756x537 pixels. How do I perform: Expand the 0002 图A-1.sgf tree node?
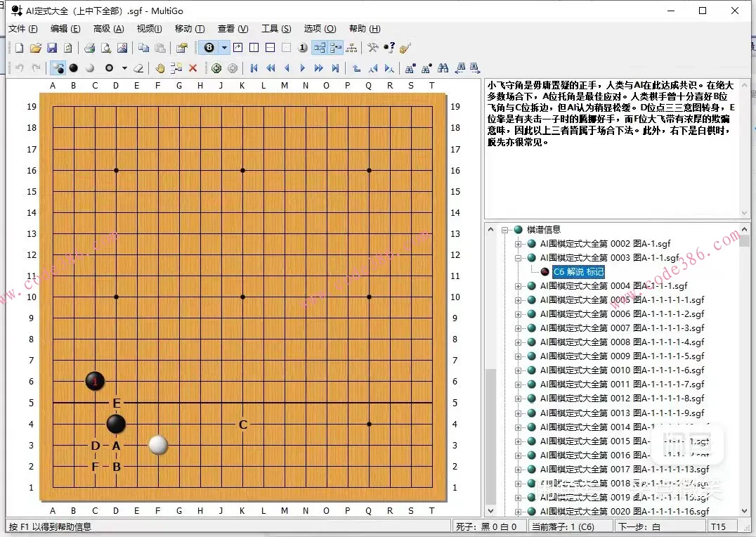(519, 244)
